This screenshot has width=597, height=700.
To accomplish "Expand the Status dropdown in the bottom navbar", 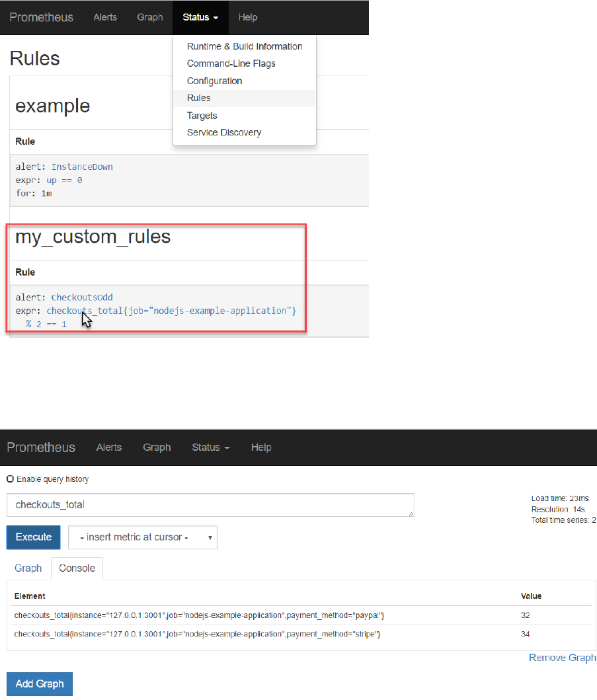I will (211, 447).
